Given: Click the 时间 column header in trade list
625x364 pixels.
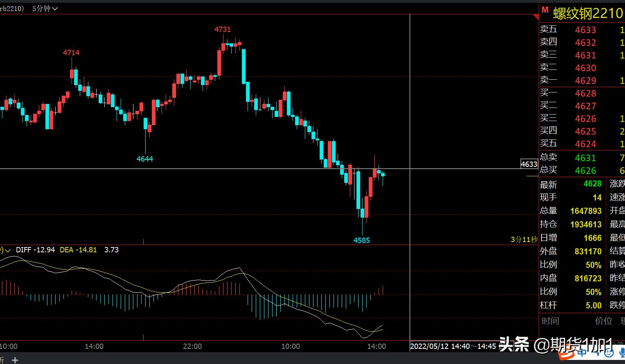Looking at the screenshot, I should tap(550, 321).
